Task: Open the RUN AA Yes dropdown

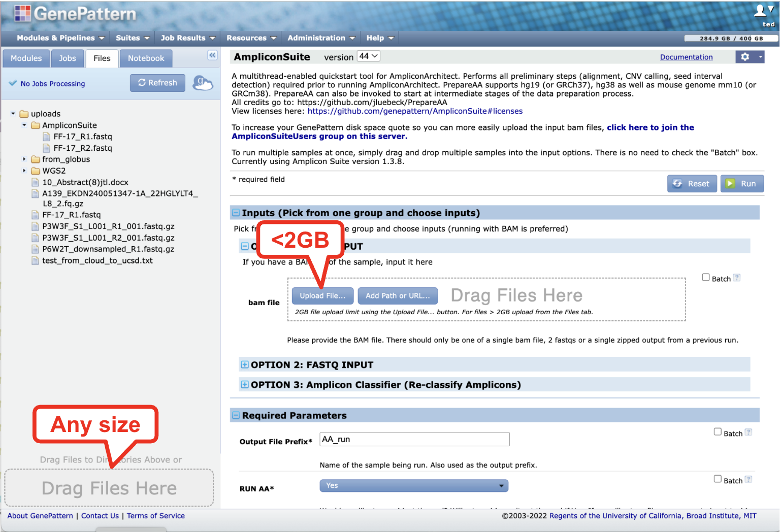Action: [414, 486]
